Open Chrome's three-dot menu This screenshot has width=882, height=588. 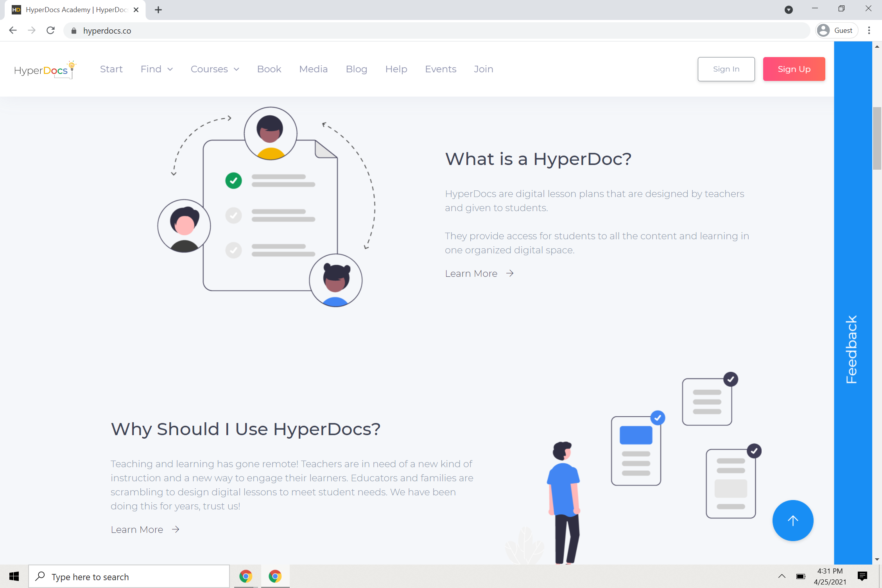869,30
